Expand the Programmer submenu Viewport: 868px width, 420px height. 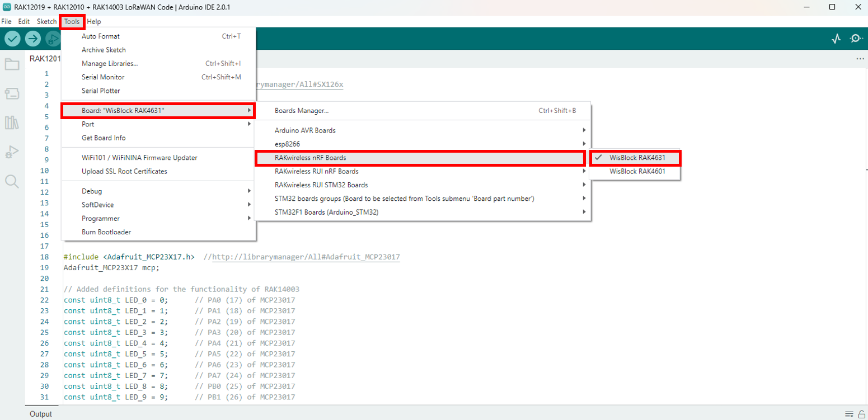point(158,219)
